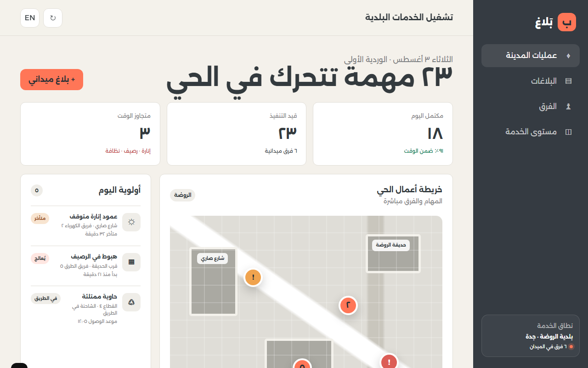Click the أولوية اليوم count badge ٥

37,190
